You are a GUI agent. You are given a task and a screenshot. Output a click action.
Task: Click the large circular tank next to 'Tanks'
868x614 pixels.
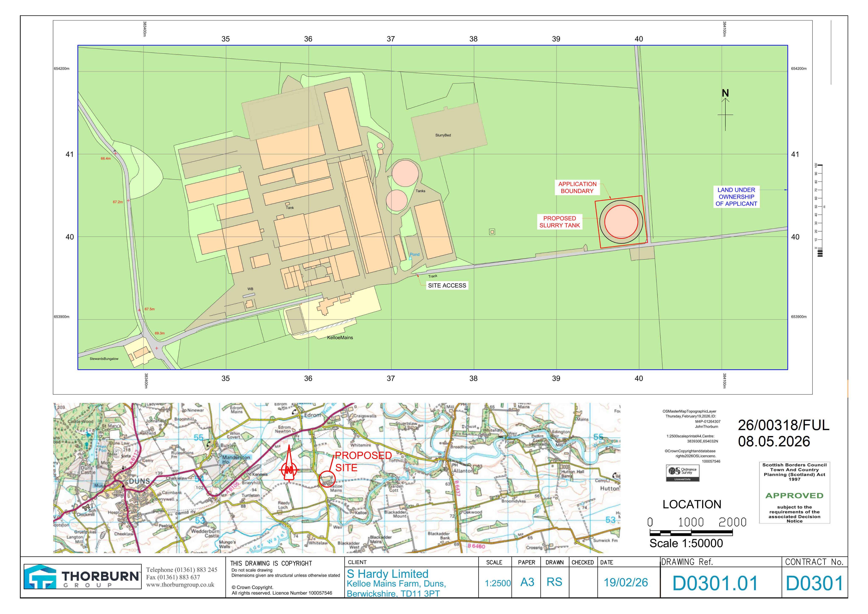[405, 173]
